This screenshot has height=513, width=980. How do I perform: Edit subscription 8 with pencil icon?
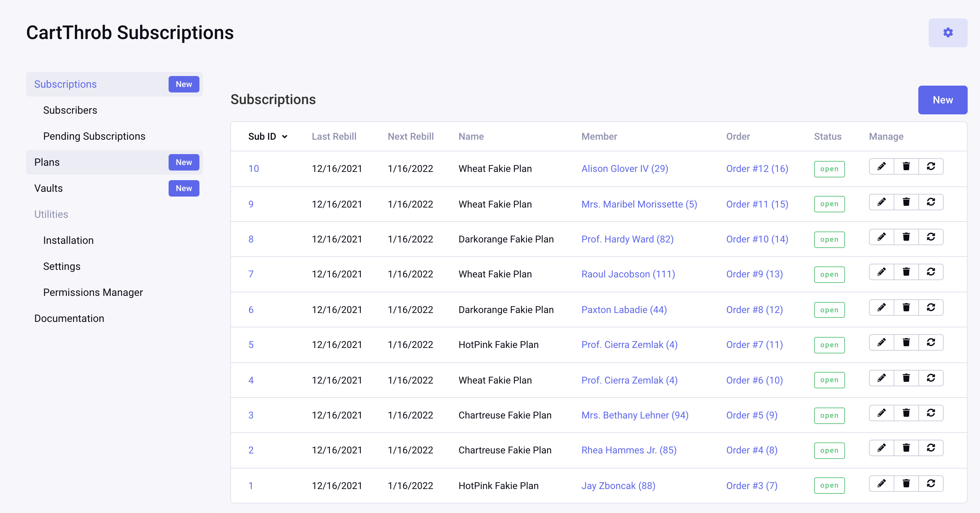[881, 237]
